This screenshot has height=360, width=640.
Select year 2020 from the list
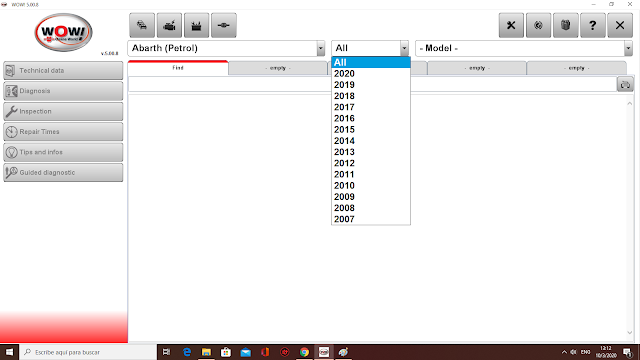click(x=371, y=73)
